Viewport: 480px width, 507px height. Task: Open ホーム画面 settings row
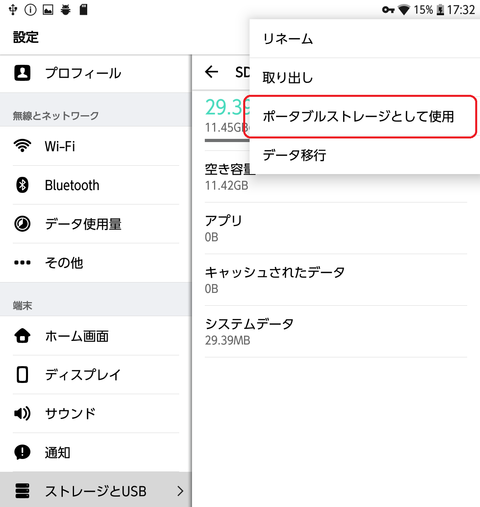(x=96, y=336)
